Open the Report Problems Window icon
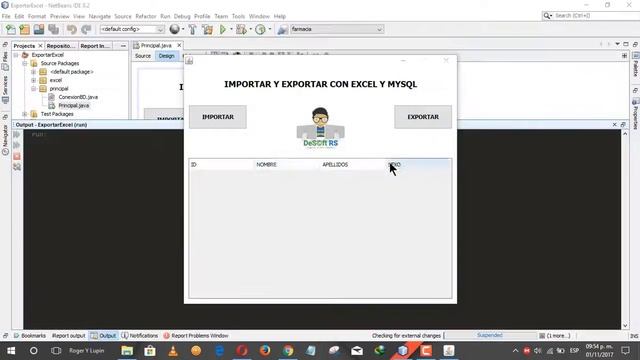 (166, 336)
